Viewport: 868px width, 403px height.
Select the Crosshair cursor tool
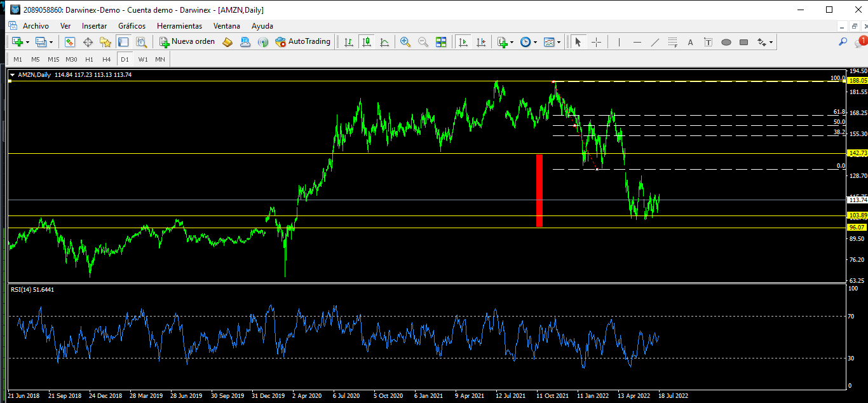(596, 42)
